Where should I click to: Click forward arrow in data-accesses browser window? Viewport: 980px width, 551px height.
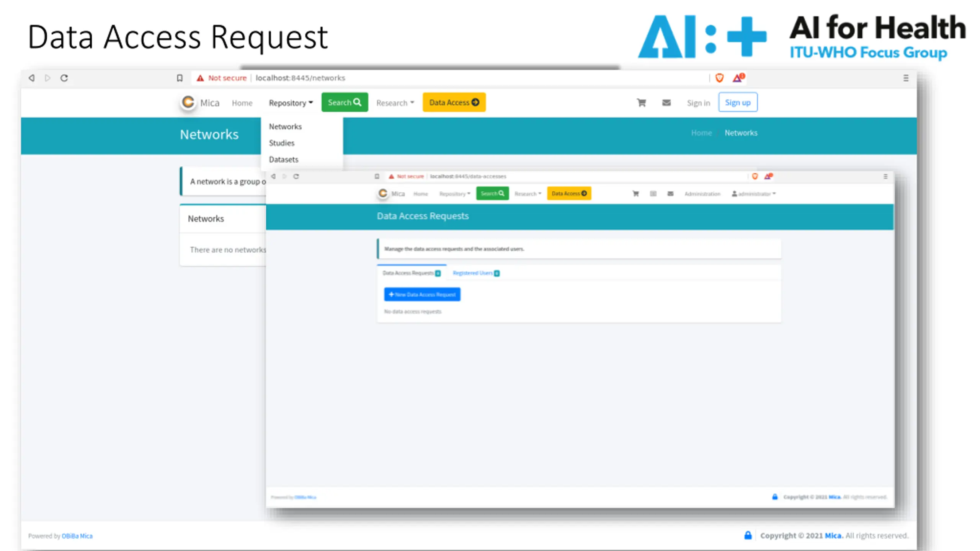pyautogui.click(x=284, y=176)
